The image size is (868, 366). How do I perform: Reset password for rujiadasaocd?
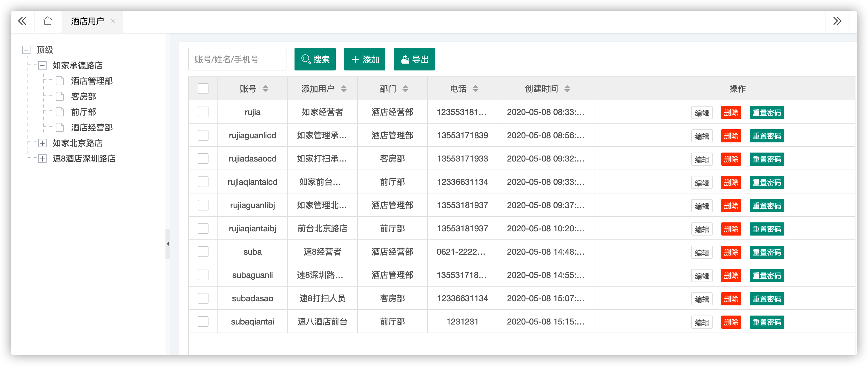[767, 159]
